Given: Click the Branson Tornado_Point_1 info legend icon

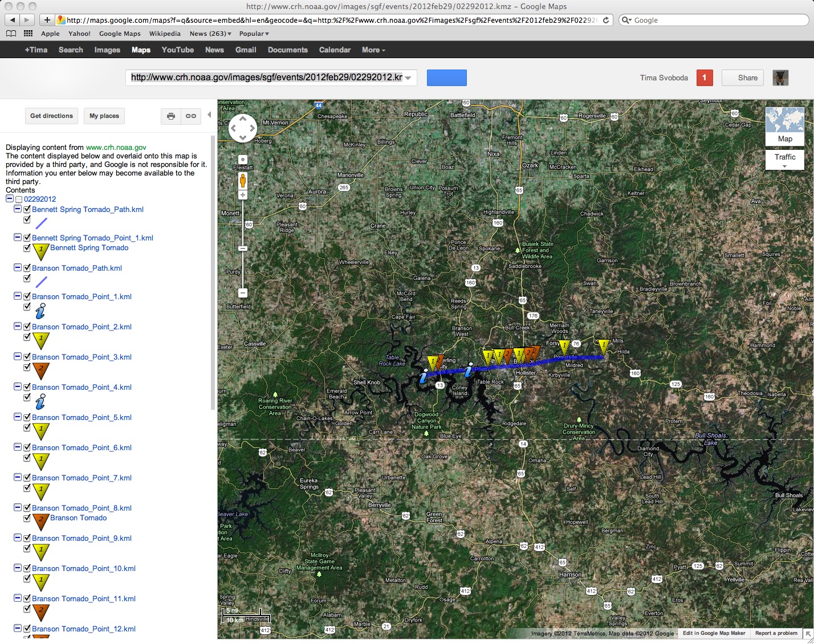Looking at the screenshot, I should tap(40, 311).
